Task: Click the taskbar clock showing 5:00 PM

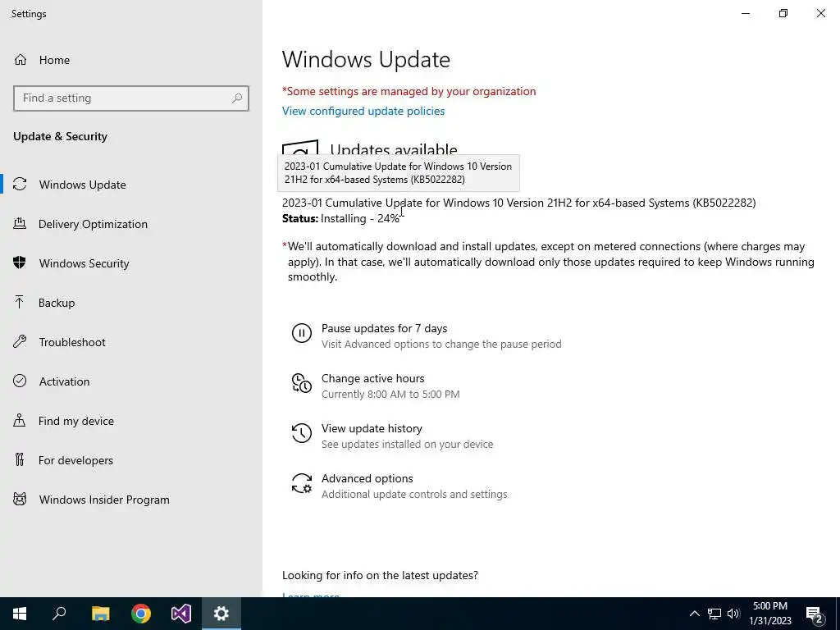Action: click(769, 614)
